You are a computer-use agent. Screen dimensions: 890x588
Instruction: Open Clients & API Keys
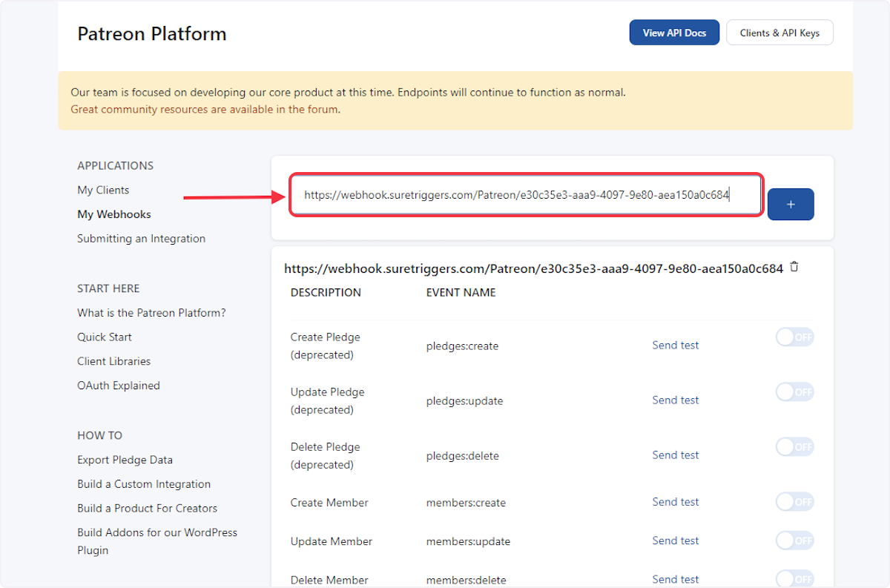[779, 32]
